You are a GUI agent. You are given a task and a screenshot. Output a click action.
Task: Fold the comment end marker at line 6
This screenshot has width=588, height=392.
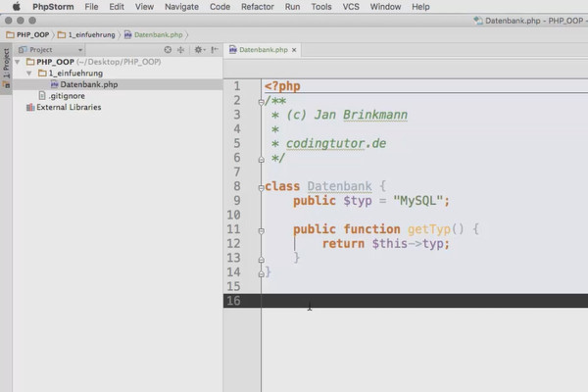click(x=261, y=160)
